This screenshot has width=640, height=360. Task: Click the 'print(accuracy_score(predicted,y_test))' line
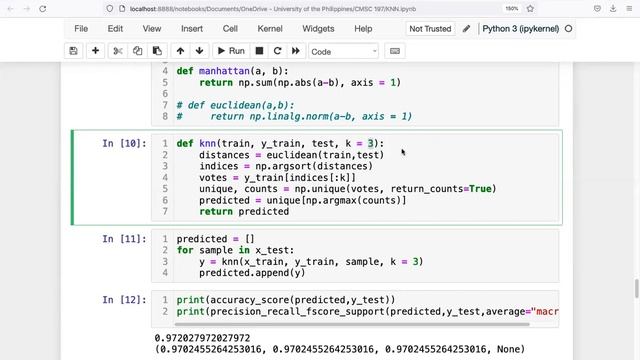[286, 300]
